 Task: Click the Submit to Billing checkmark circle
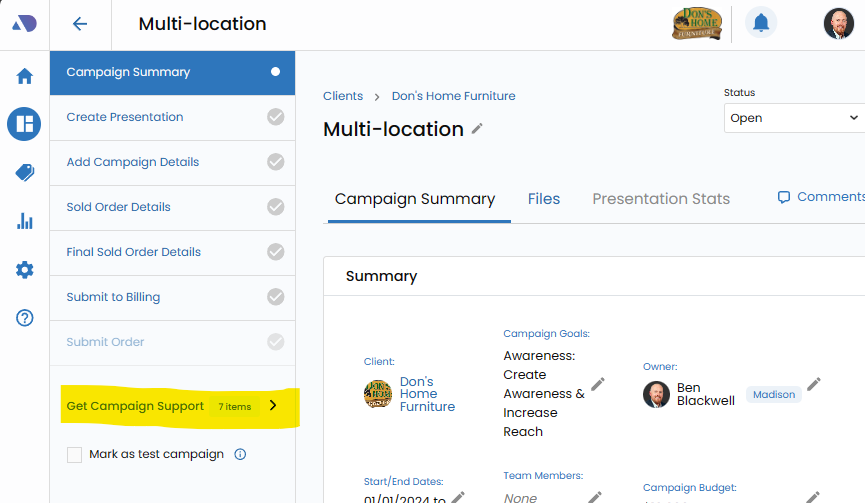tap(276, 297)
